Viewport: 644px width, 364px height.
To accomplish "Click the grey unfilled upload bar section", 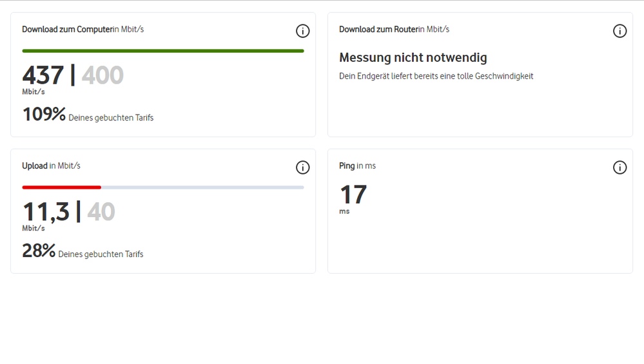I will (x=202, y=187).
